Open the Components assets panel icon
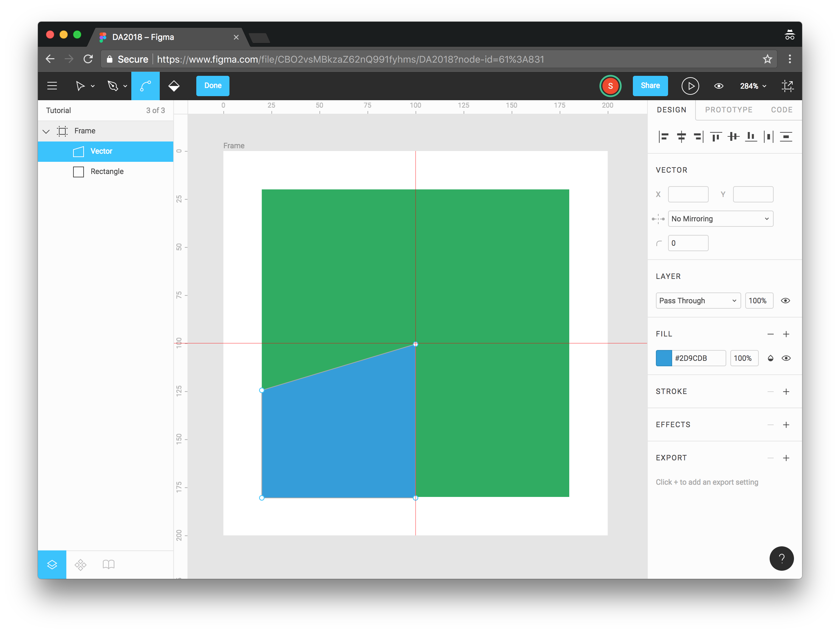 (x=81, y=565)
